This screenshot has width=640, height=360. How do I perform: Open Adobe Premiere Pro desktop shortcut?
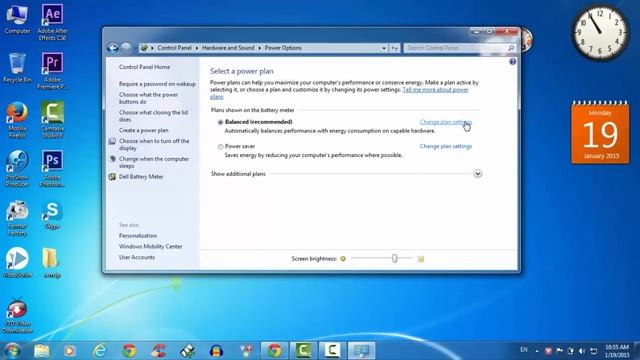52,71
